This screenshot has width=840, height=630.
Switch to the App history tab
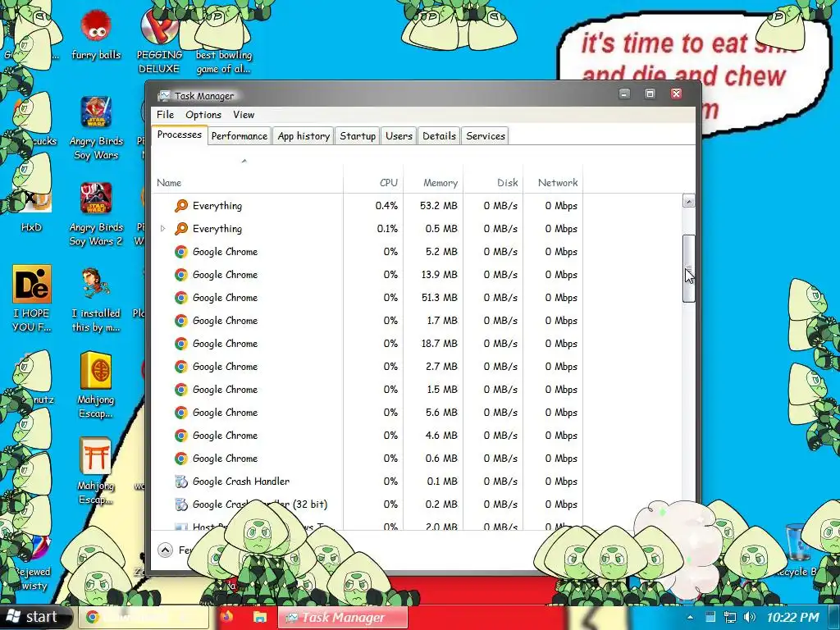(x=304, y=136)
